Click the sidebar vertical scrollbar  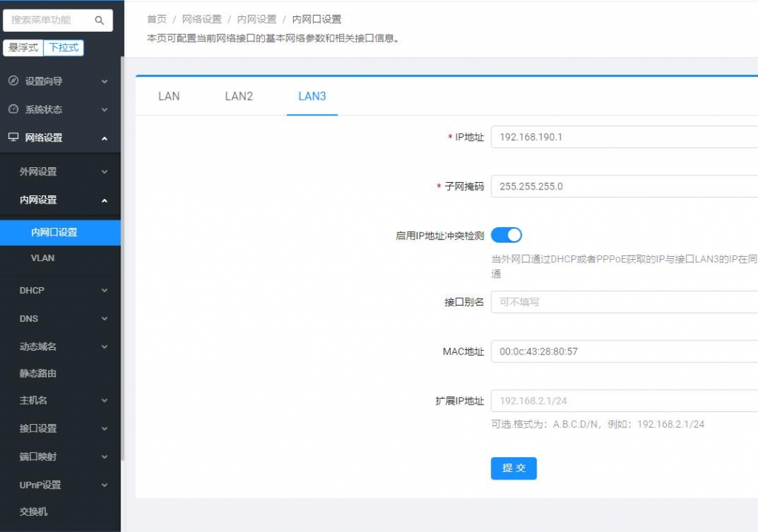pyautogui.click(x=122, y=258)
